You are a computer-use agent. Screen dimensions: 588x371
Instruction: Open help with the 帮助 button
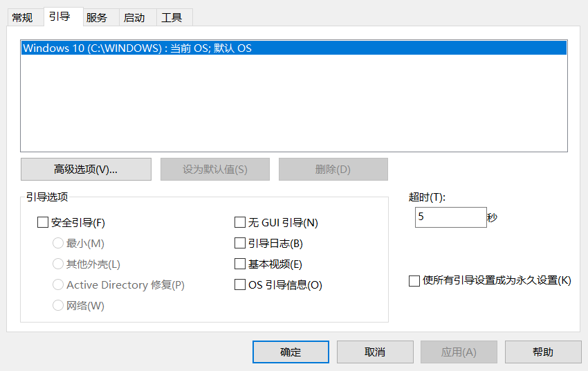543,352
